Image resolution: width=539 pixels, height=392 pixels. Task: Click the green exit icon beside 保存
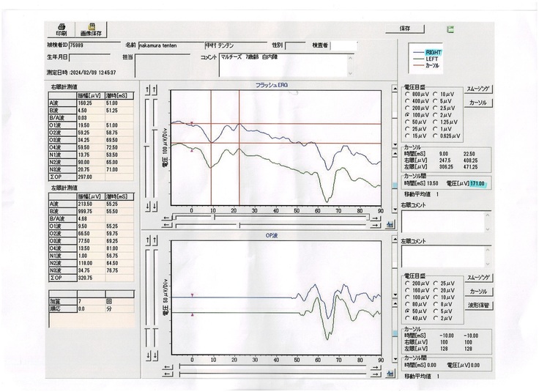point(450,29)
